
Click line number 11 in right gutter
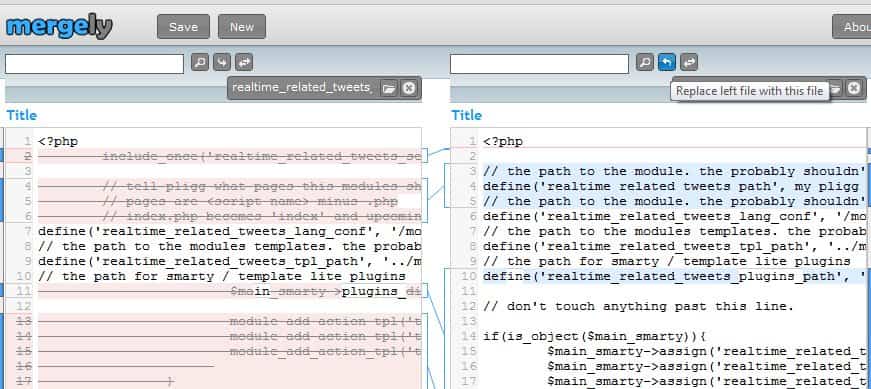[x=469, y=292]
